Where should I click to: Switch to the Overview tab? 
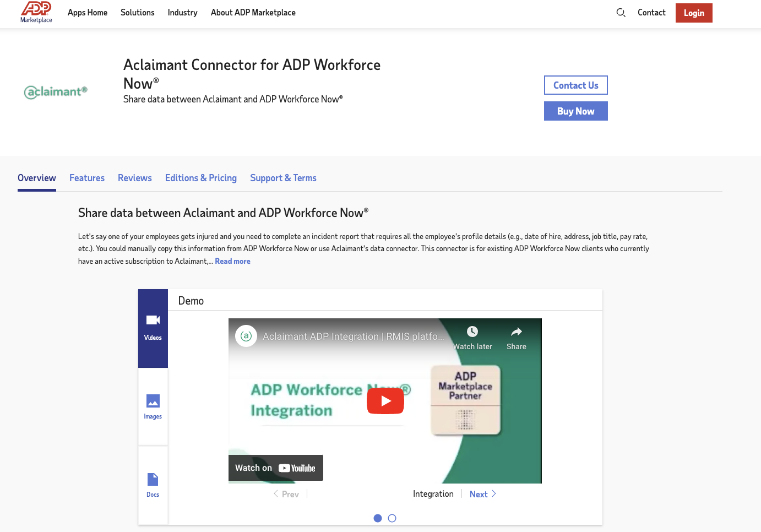click(x=37, y=178)
